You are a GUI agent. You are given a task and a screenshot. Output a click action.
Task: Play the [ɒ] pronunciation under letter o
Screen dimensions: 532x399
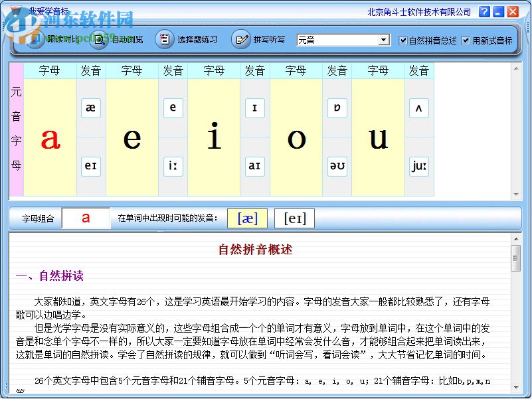(x=337, y=108)
